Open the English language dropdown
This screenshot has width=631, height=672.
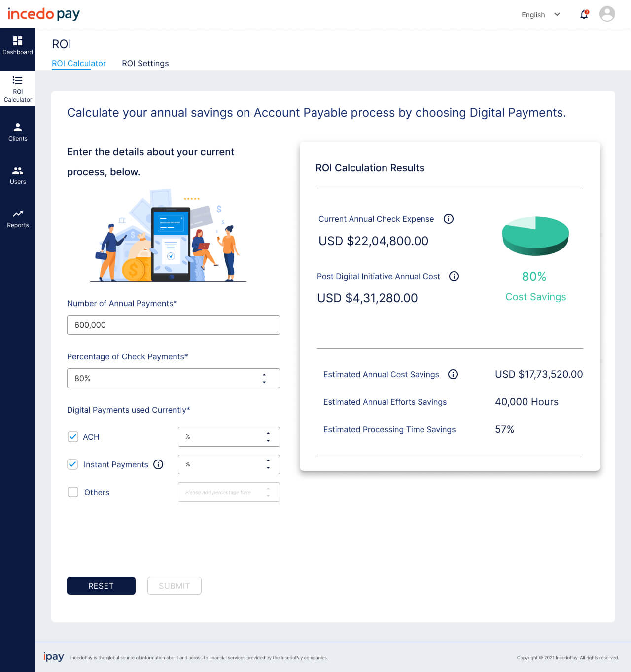(x=541, y=15)
